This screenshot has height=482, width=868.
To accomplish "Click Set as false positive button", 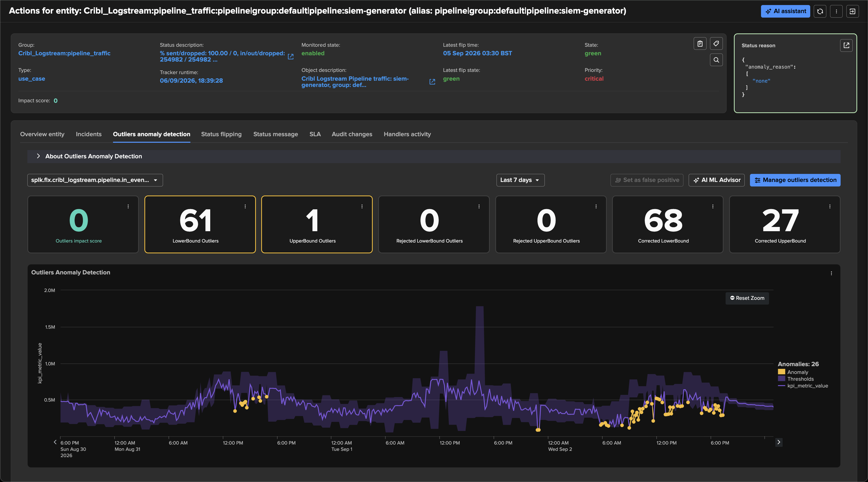I will tap(647, 180).
